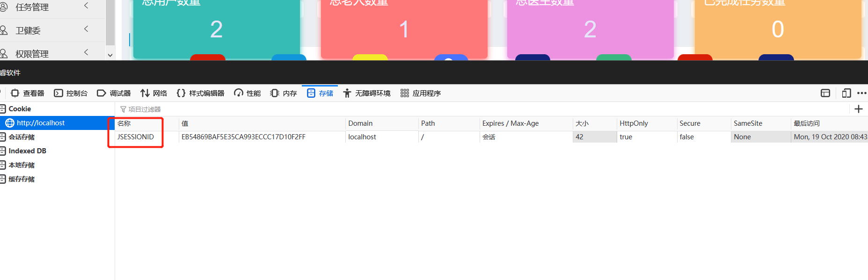
Task: Open the 查看器 inspector tab
Action: pos(27,93)
